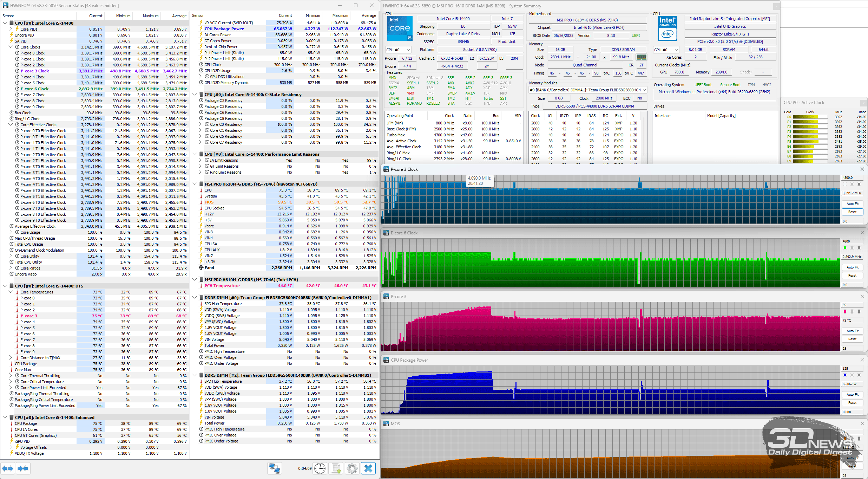Open the GPU #0 selector dropdown
This screenshot has height=479, width=868.
point(666,50)
